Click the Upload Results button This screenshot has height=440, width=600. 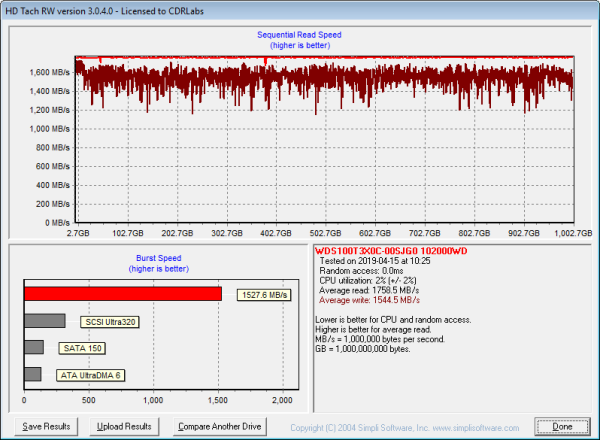[124, 427]
